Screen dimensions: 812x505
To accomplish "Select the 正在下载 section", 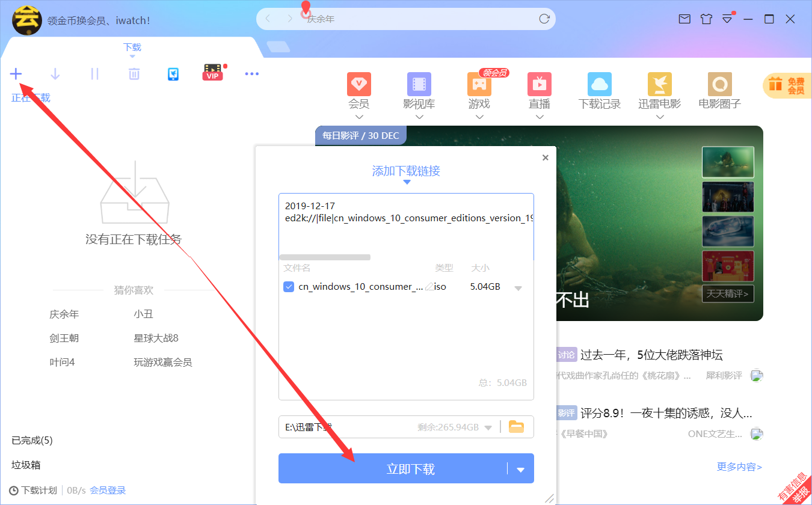I will pyautogui.click(x=31, y=98).
